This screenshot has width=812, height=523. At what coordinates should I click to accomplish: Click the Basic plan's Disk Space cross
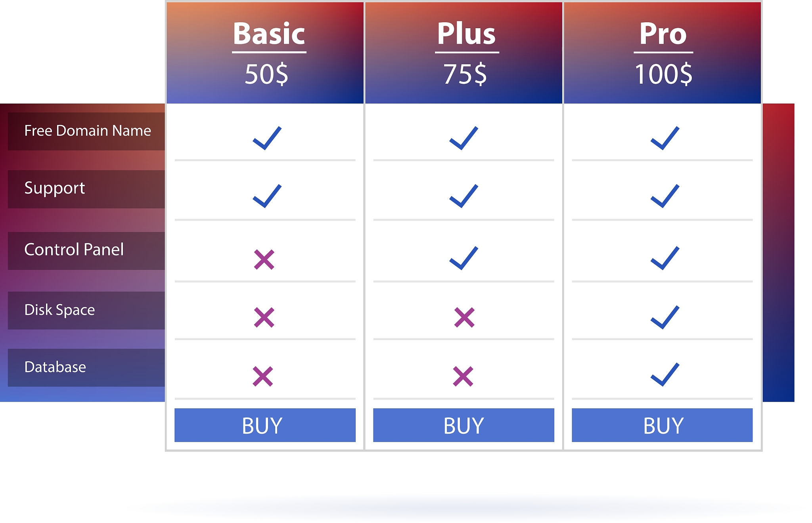click(264, 317)
